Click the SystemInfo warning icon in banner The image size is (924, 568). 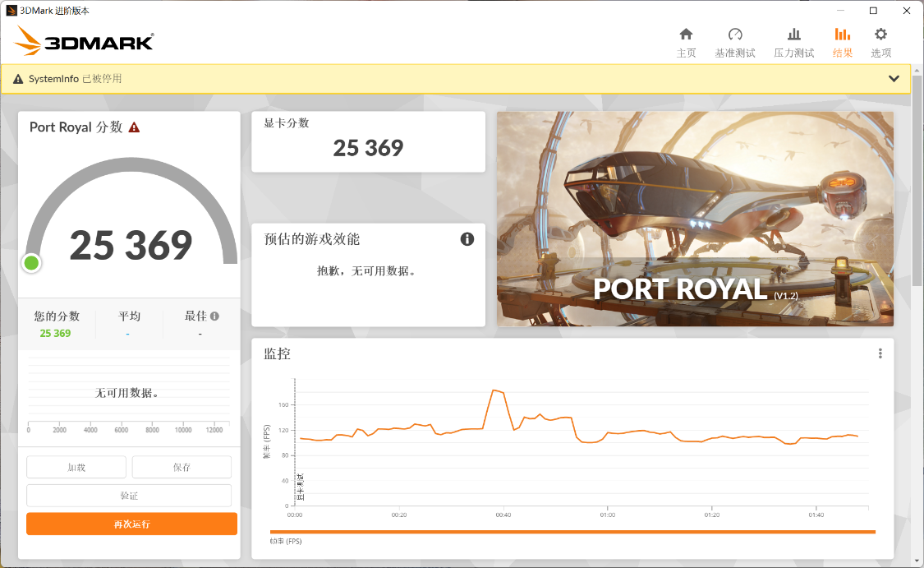point(18,79)
